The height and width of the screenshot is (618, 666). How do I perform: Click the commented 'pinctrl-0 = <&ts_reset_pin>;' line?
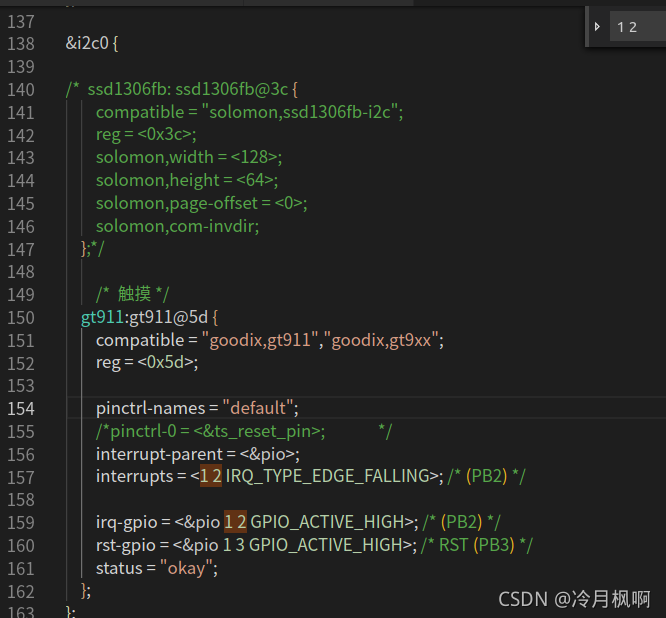point(244,431)
